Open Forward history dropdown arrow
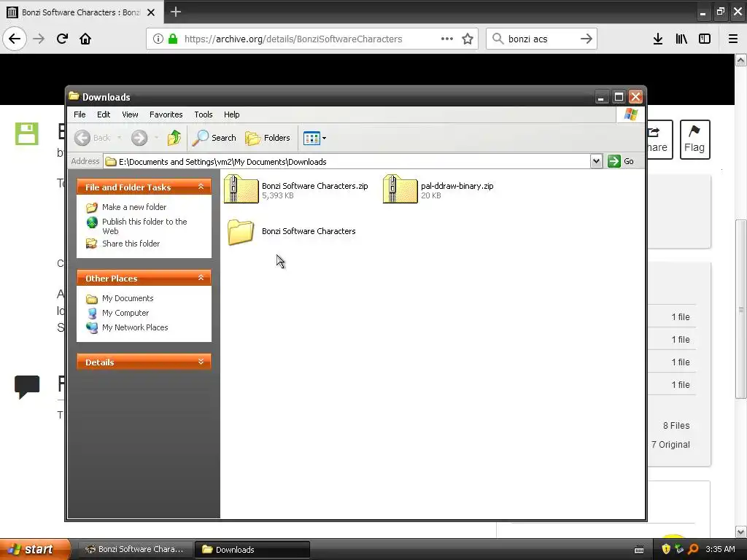 point(156,138)
